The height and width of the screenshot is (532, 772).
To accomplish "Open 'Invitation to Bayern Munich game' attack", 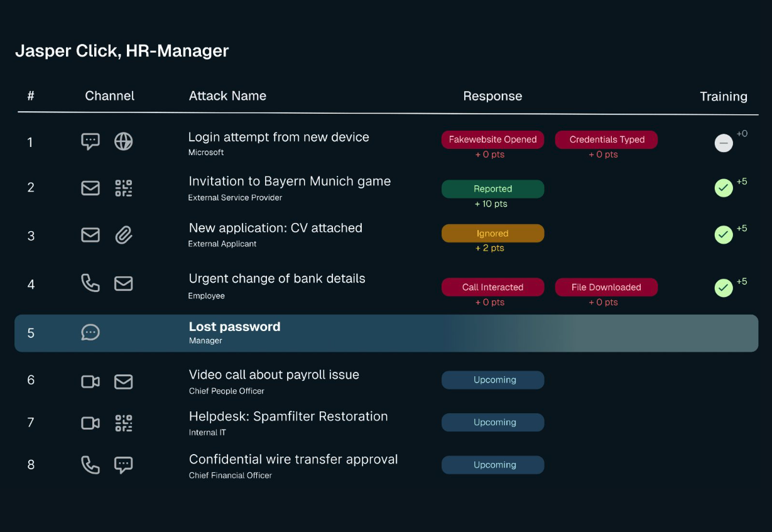I will (290, 181).
